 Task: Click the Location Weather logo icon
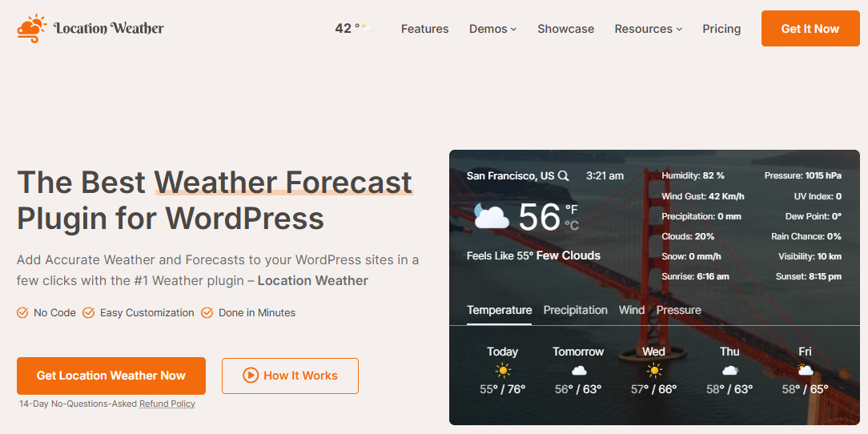pyautogui.click(x=31, y=28)
